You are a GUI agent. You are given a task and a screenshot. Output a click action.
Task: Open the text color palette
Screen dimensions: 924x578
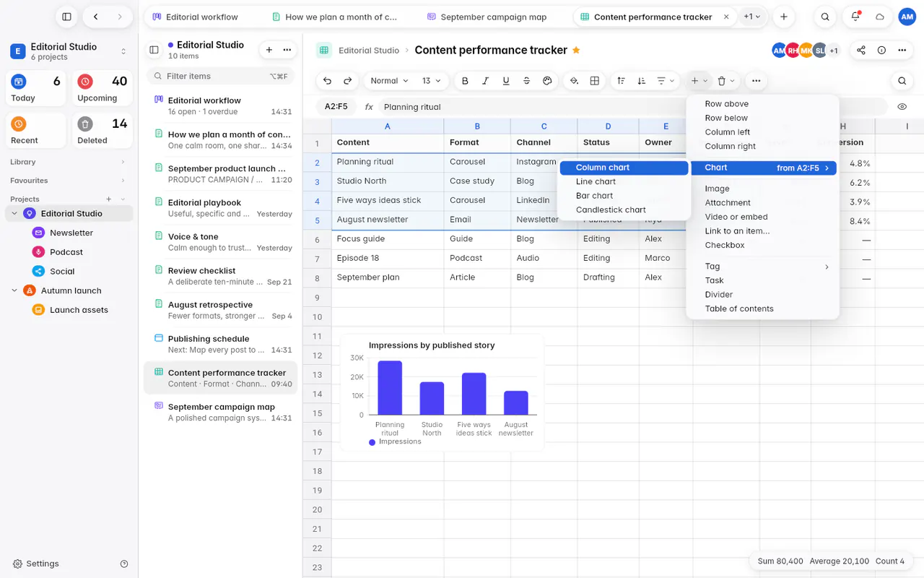click(547, 81)
